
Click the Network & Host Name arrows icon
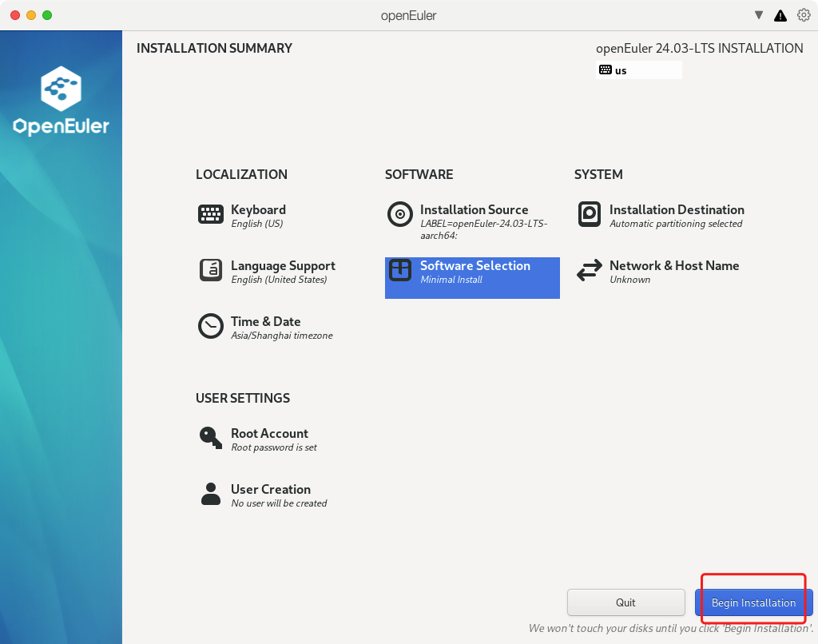[x=590, y=271]
